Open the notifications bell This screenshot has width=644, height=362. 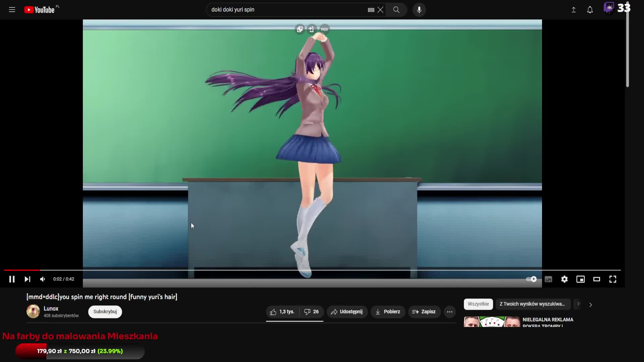[x=590, y=10]
